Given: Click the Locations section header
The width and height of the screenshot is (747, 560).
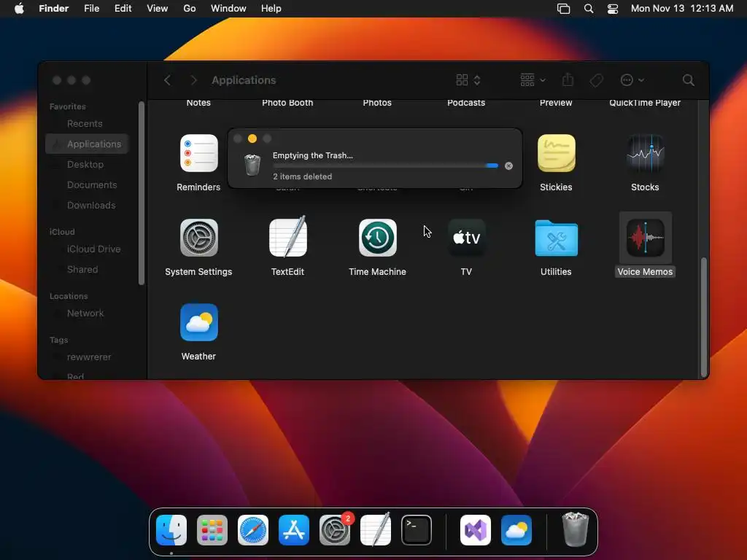Looking at the screenshot, I should tap(69, 296).
